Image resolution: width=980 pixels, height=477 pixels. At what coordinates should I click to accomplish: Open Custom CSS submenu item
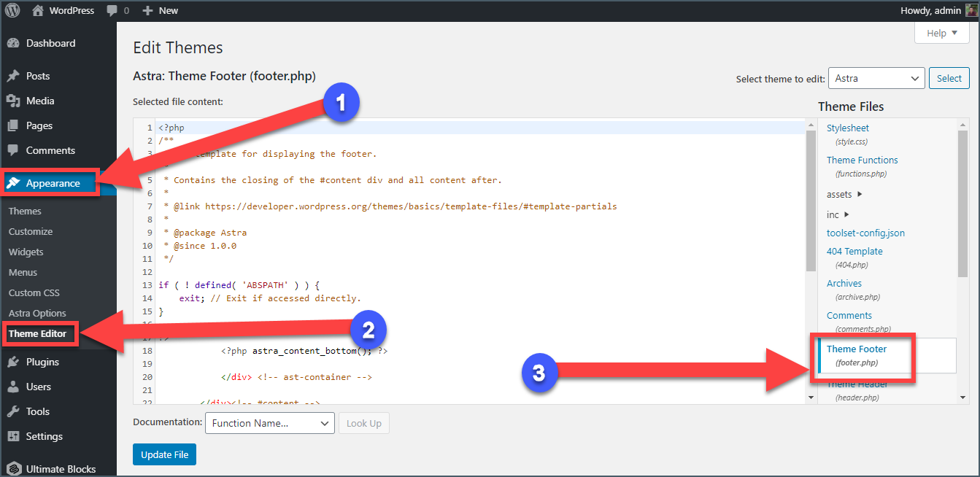click(34, 292)
